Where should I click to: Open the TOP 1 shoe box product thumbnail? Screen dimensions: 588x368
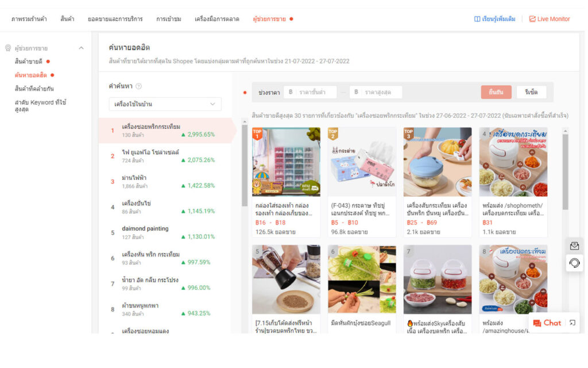pos(286,162)
